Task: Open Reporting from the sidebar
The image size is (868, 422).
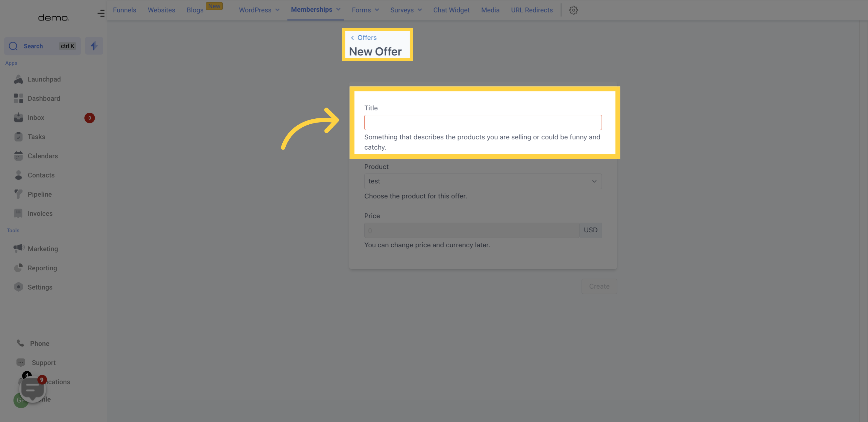Action: coord(43,268)
